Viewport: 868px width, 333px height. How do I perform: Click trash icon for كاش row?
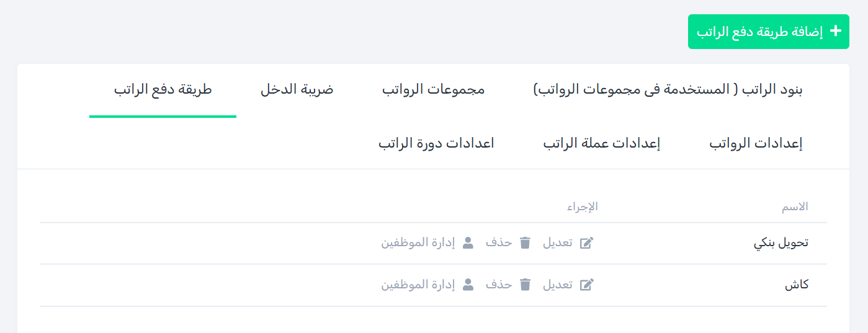(x=525, y=285)
